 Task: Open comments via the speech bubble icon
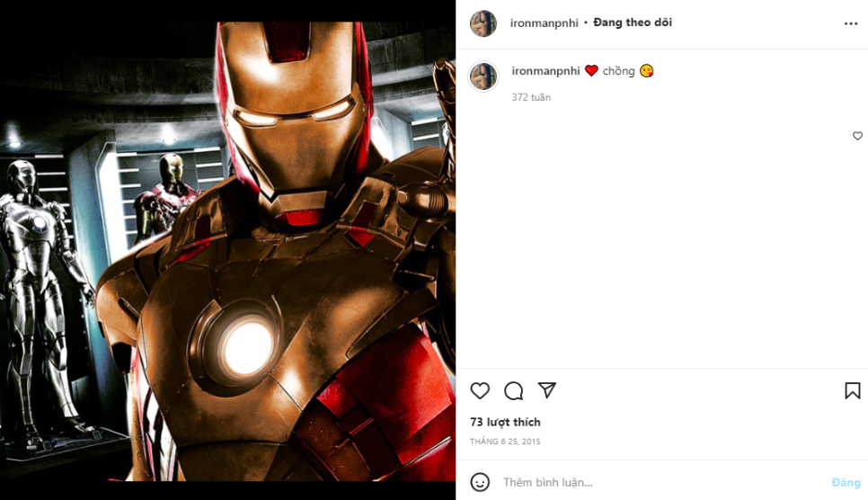point(514,390)
